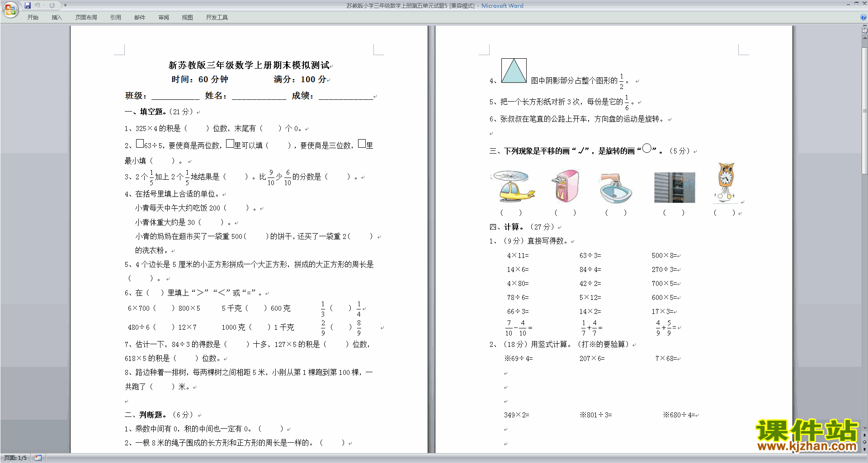
Task: Redo the last action
Action: (x=52, y=5)
